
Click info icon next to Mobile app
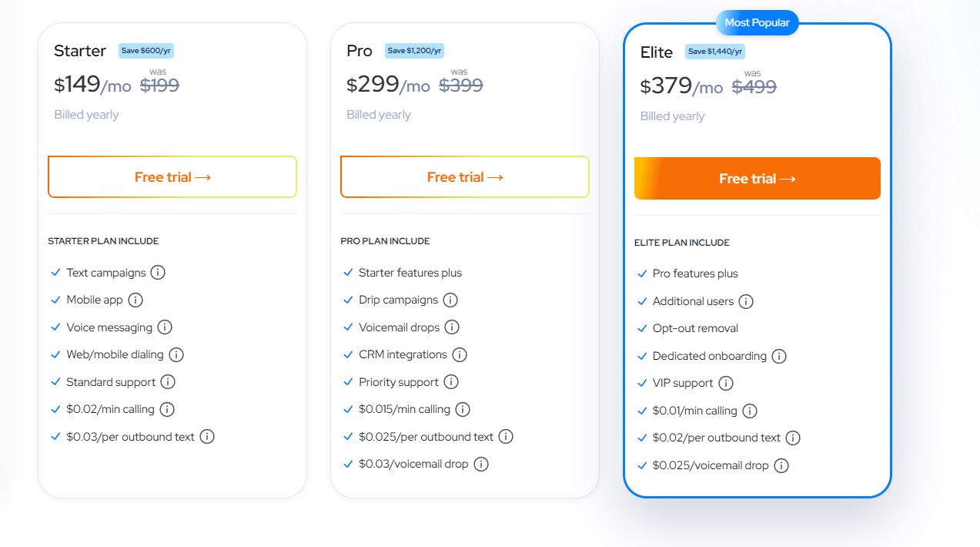pos(135,300)
